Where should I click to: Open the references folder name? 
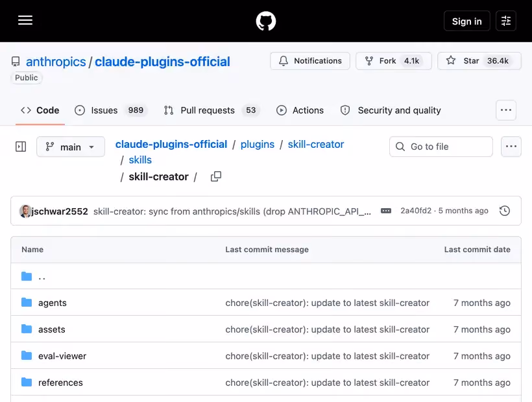pyautogui.click(x=60, y=383)
